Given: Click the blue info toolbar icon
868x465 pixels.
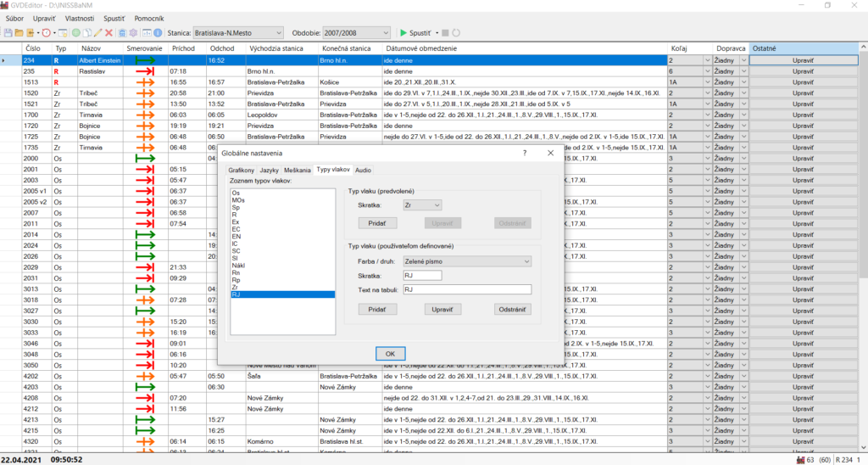Looking at the screenshot, I should click(158, 33).
